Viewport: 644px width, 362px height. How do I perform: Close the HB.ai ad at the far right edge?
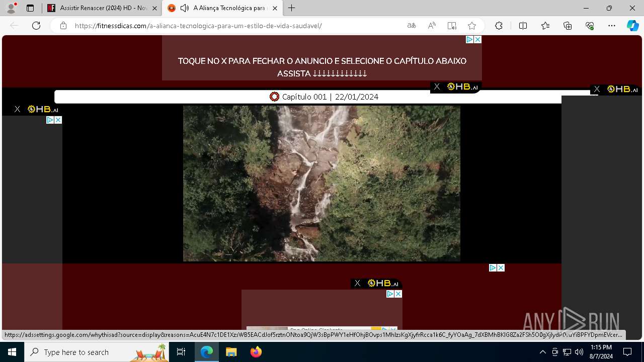[597, 89]
